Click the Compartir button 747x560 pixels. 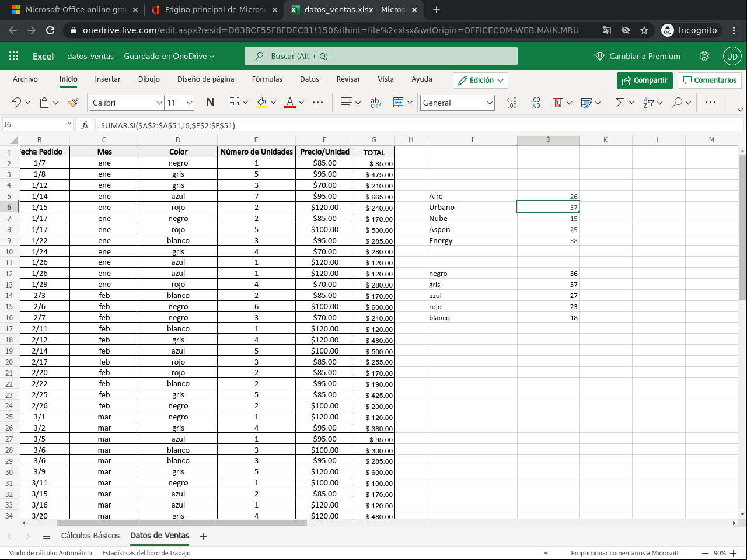(644, 80)
